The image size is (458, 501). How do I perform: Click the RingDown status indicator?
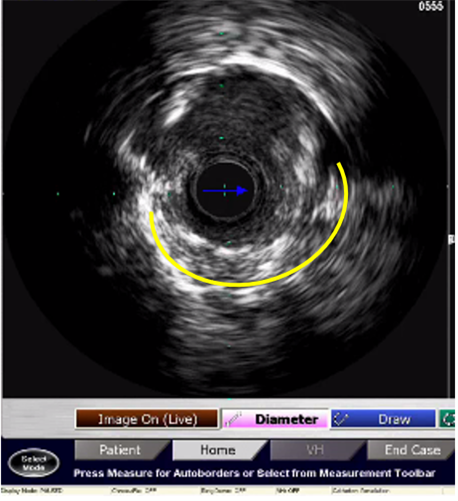tap(223, 491)
